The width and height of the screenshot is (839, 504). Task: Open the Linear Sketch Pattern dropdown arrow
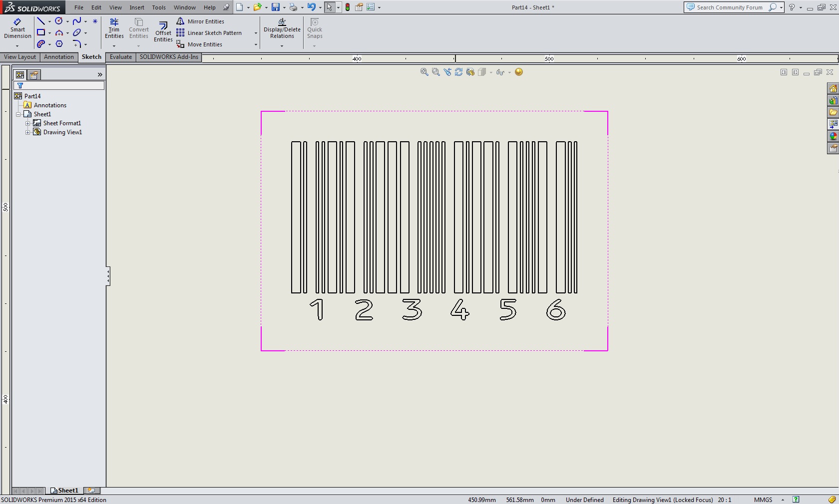[256, 33]
